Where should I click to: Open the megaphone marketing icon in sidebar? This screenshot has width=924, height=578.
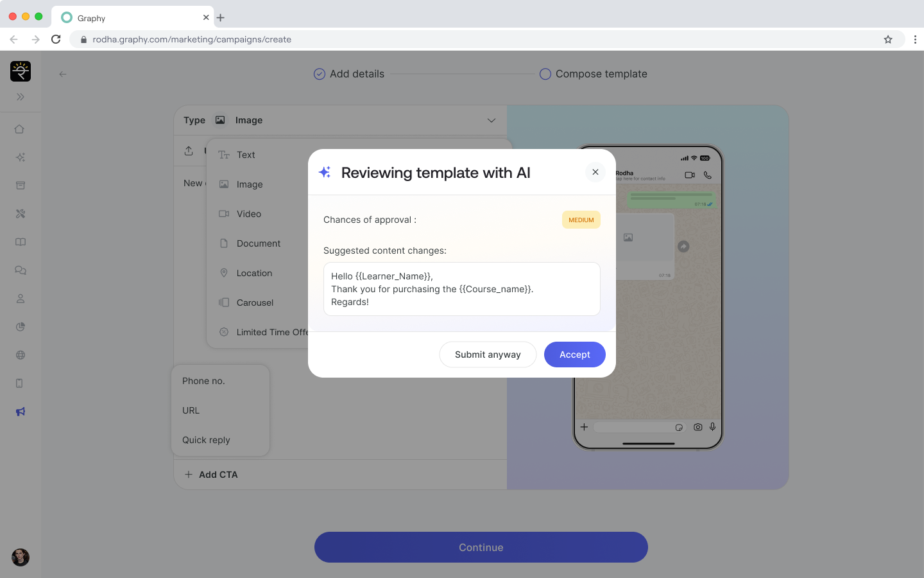21,412
